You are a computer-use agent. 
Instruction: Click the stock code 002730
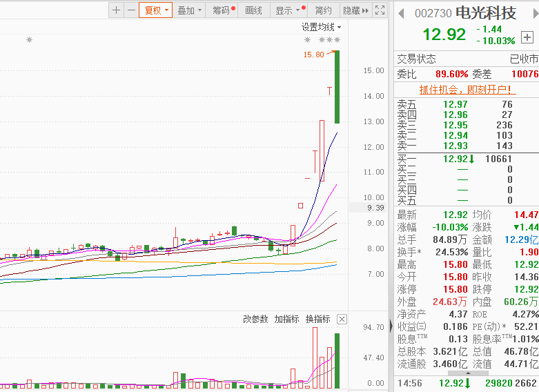point(433,13)
